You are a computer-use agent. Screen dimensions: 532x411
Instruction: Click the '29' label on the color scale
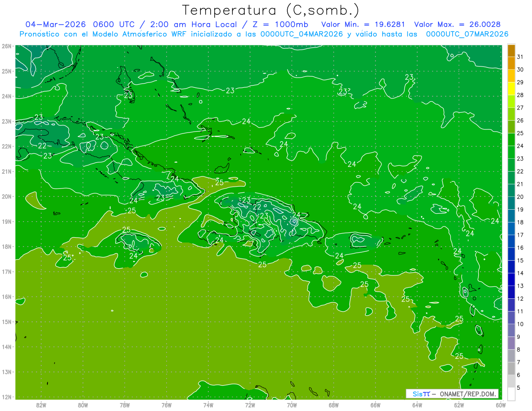(x=520, y=82)
